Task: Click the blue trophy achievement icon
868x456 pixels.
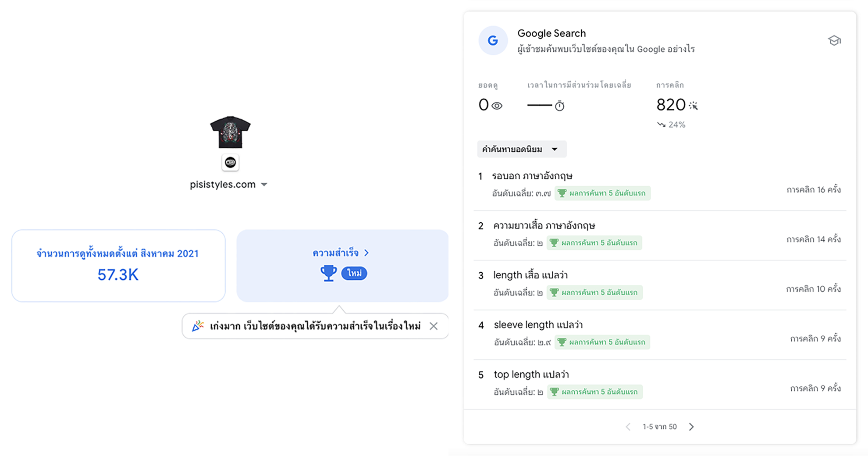Action: point(328,273)
